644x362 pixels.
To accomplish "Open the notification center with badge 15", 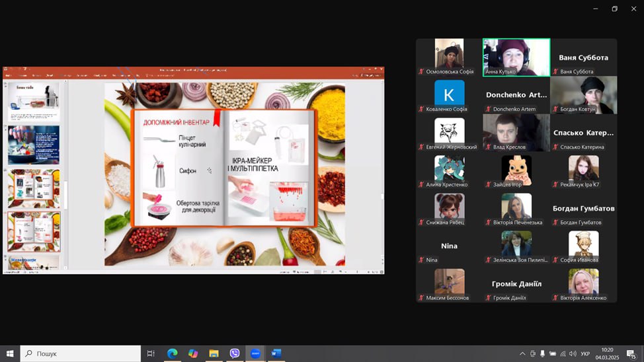I will coord(631,354).
